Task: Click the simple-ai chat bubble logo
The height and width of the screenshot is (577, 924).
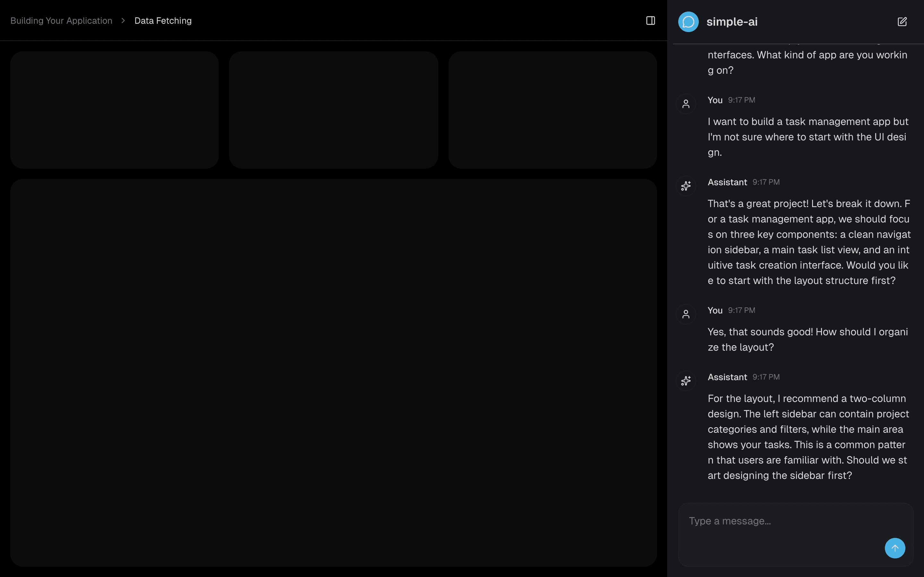Action: click(688, 22)
